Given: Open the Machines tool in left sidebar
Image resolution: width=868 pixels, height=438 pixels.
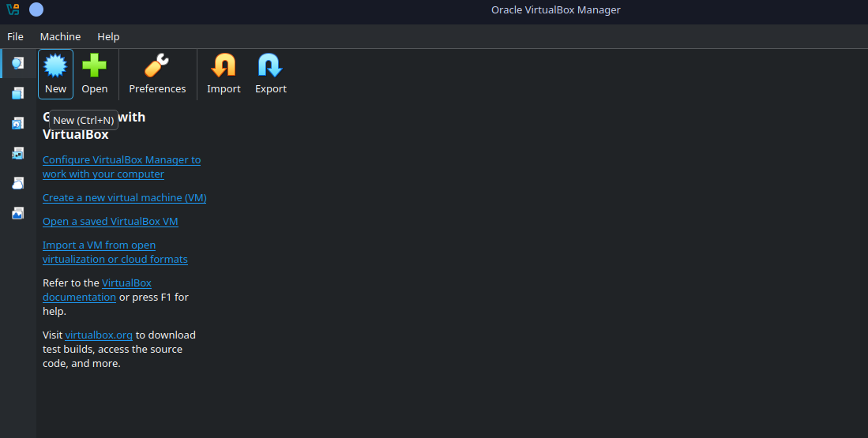Looking at the screenshot, I should click(x=17, y=93).
